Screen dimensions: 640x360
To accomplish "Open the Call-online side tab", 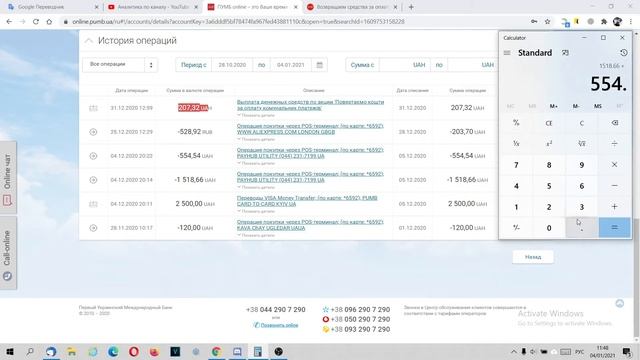I will 7,254.
